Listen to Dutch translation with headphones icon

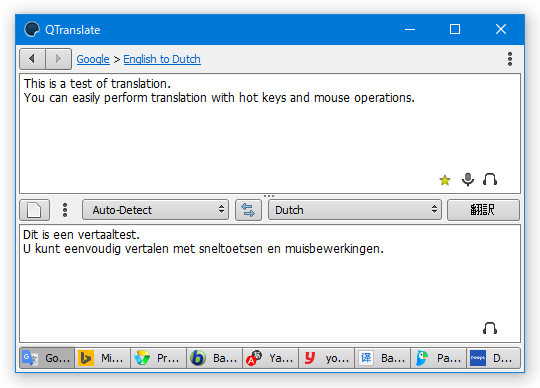490,328
